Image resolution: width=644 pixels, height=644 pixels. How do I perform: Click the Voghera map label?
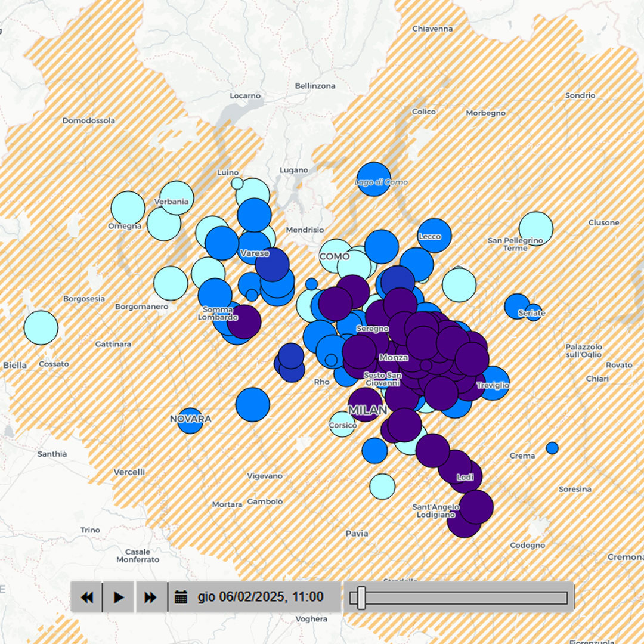click(311, 619)
